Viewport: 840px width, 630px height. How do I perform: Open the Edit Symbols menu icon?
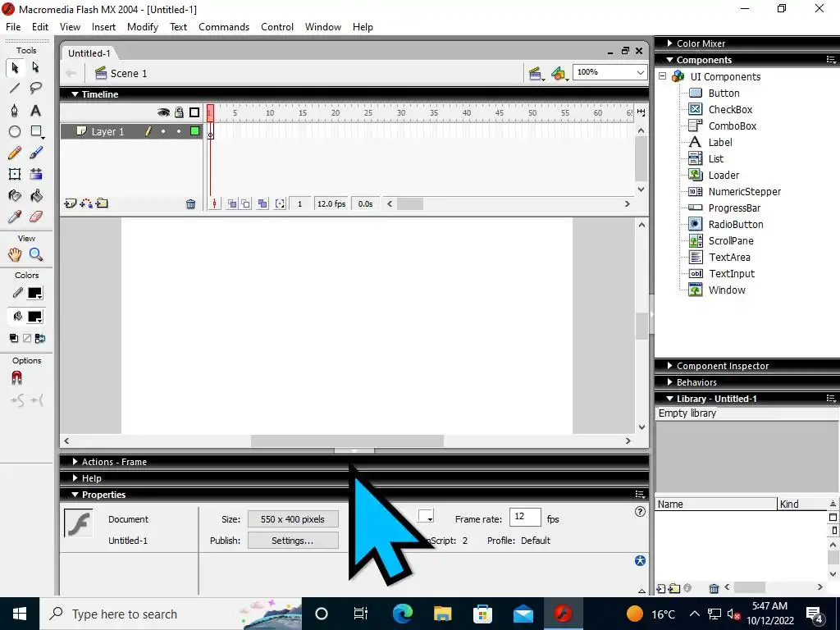(559, 74)
